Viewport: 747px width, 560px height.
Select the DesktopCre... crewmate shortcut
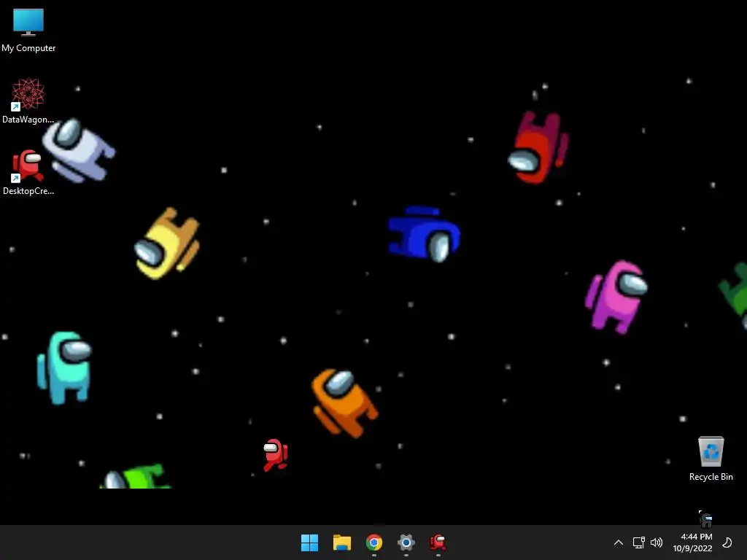(28, 172)
